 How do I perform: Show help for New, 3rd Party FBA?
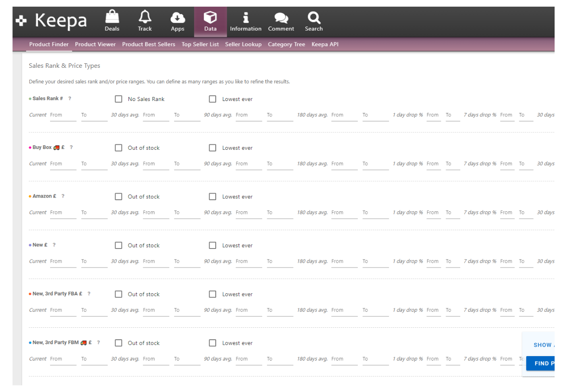click(x=89, y=294)
